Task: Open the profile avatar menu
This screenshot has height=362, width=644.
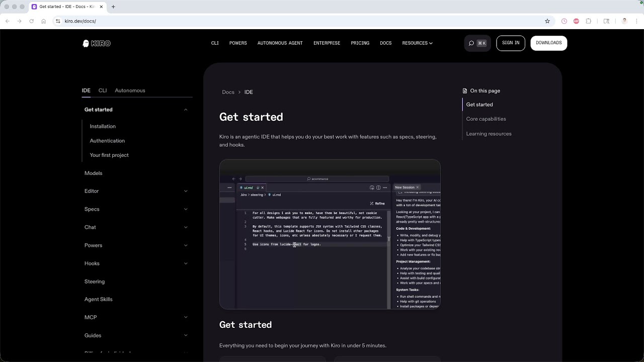Action: [x=624, y=21]
